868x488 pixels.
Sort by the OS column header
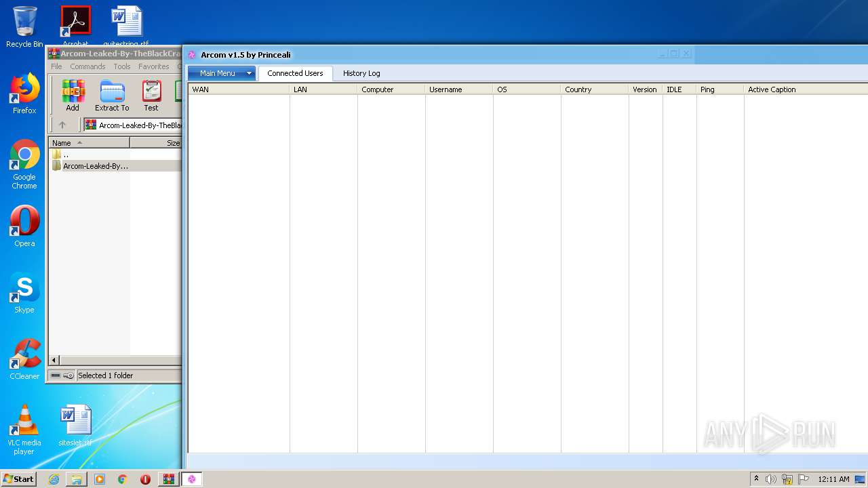click(x=527, y=89)
